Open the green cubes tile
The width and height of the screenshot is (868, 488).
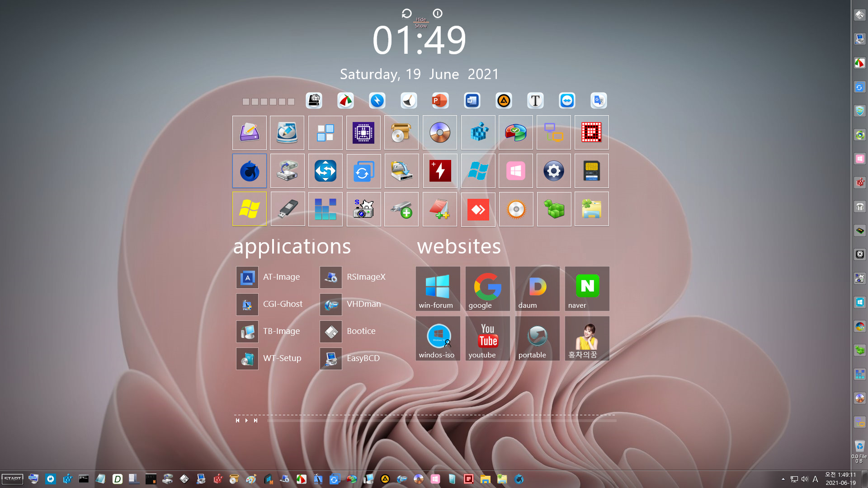pos(554,209)
